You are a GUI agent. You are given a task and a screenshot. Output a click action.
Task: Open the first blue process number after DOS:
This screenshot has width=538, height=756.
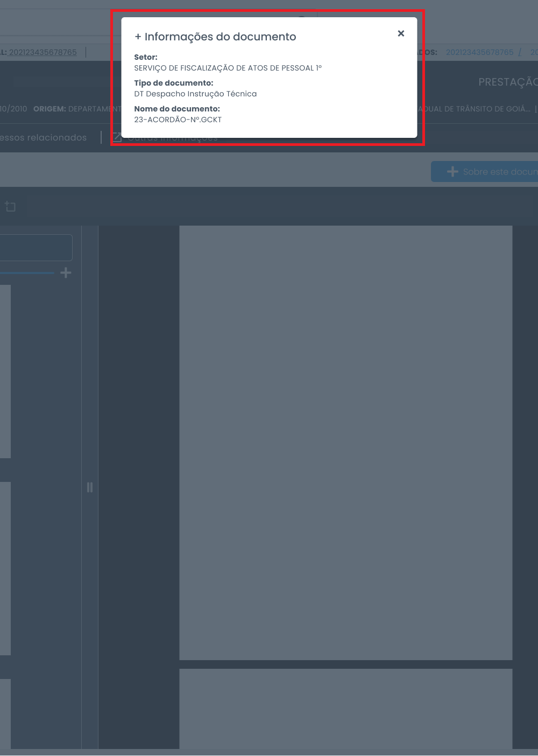pos(479,52)
